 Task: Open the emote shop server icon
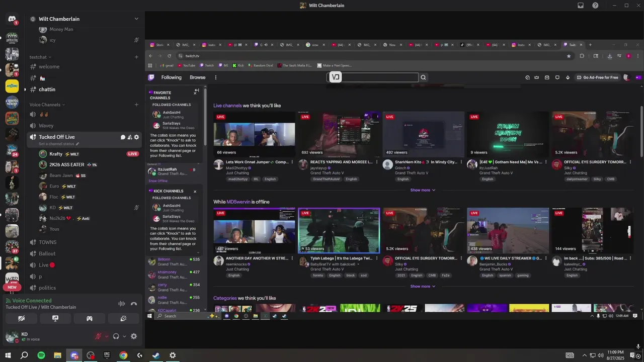12,102
